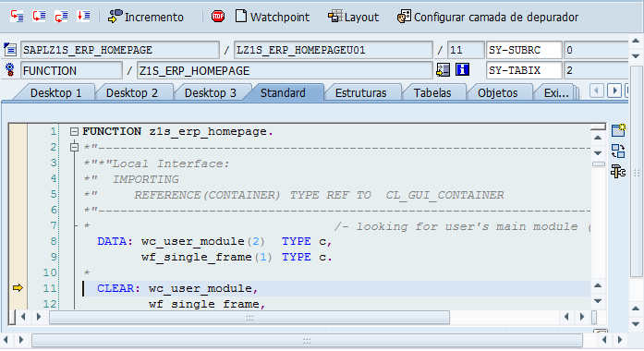The height and width of the screenshot is (351, 644).
Task: Click the header area scroll-up arrow
Action: click(636, 41)
